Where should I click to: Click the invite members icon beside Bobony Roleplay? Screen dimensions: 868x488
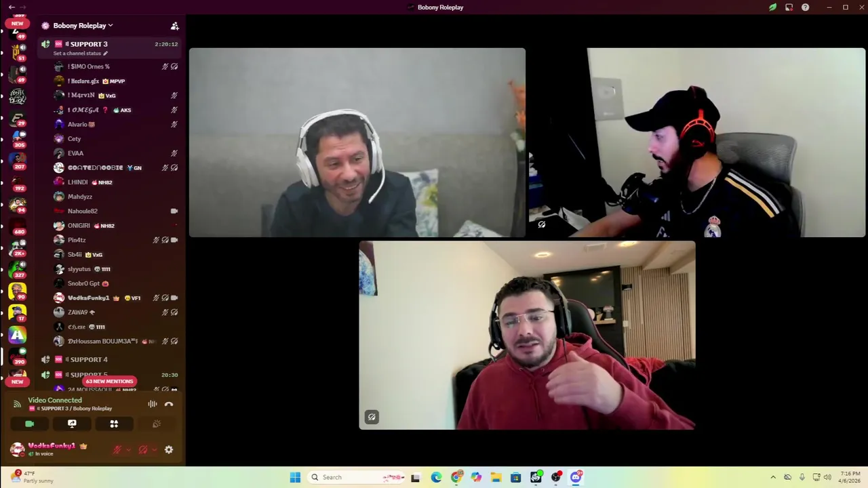[x=174, y=26]
